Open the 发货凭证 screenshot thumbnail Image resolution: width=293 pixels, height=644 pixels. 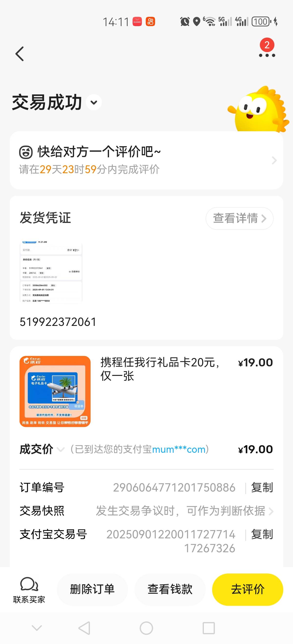coord(51,272)
